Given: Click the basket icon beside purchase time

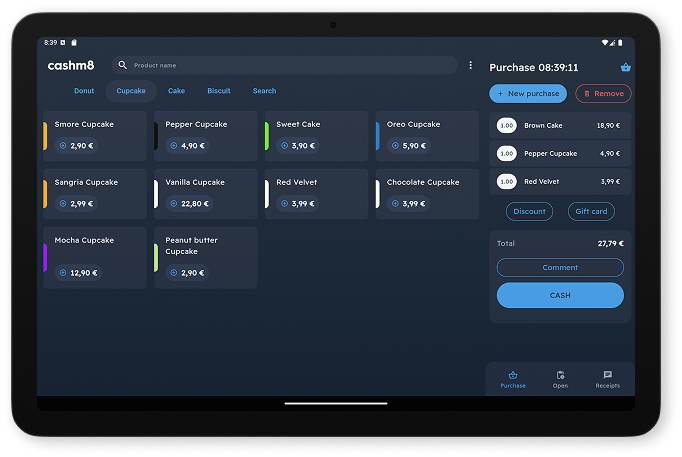Looking at the screenshot, I should [x=625, y=67].
